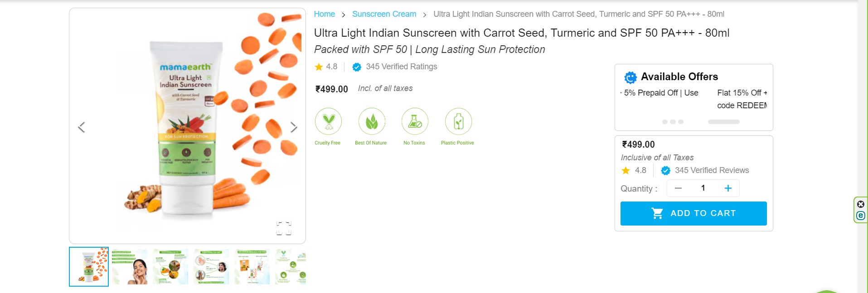Decrease quantity with the minus button
Screen dimensions: 868x293
(678, 188)
